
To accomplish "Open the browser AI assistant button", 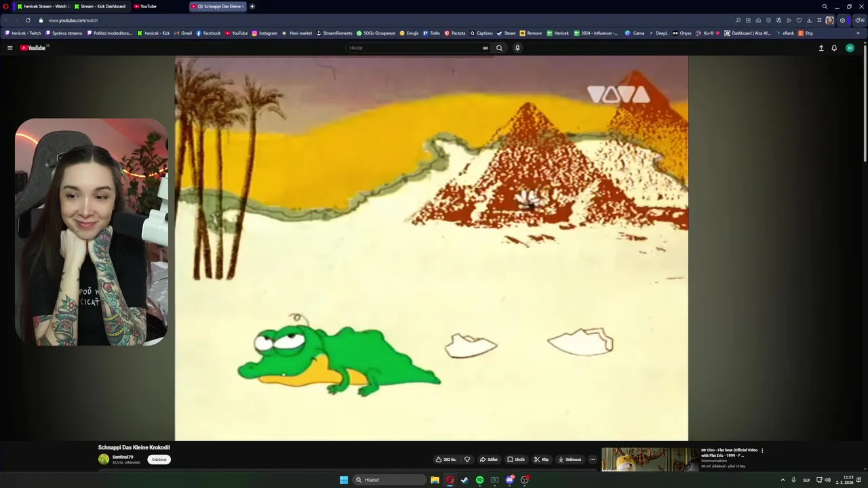I will coord(860,20).
